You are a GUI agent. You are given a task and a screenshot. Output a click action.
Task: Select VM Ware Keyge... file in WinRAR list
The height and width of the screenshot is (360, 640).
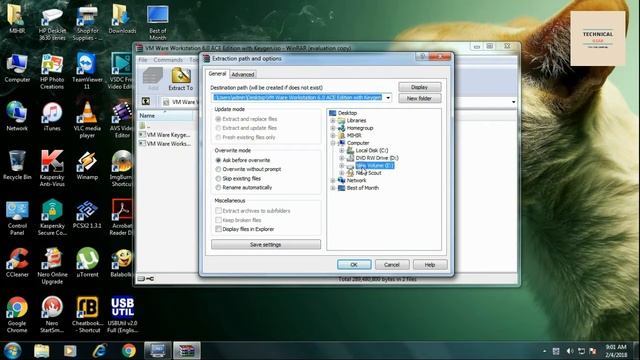pyautogui.click(x=165, y=134)
